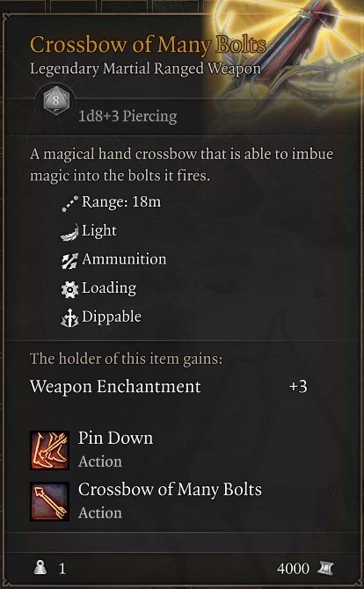Click the Crossbow of Many Bolts action icon

49,501
